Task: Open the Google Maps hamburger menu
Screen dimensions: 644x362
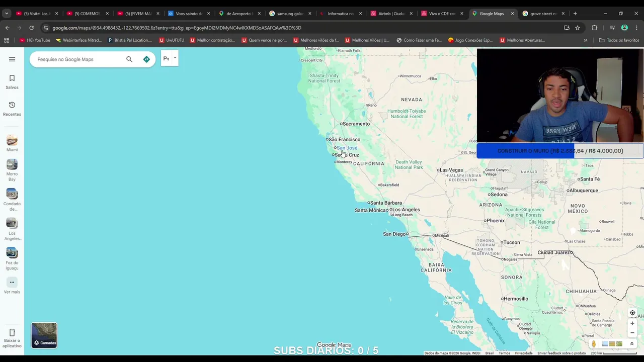Action: click(x=12, y=59)
